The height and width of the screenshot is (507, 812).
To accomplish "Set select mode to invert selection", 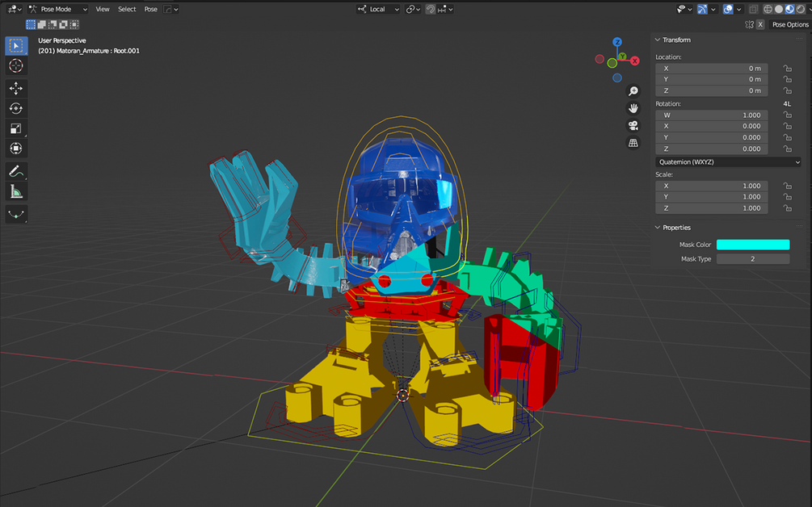I will pyautogui.click(x=63, y=24).
